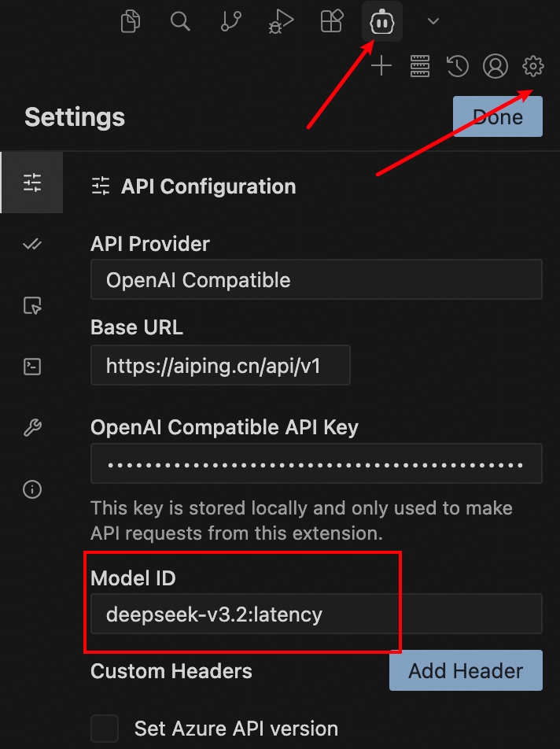This screenshot has height=749, width=560.
Task: Click into the Model ID field
Action: pyautogui.click(x=316, y=614)
